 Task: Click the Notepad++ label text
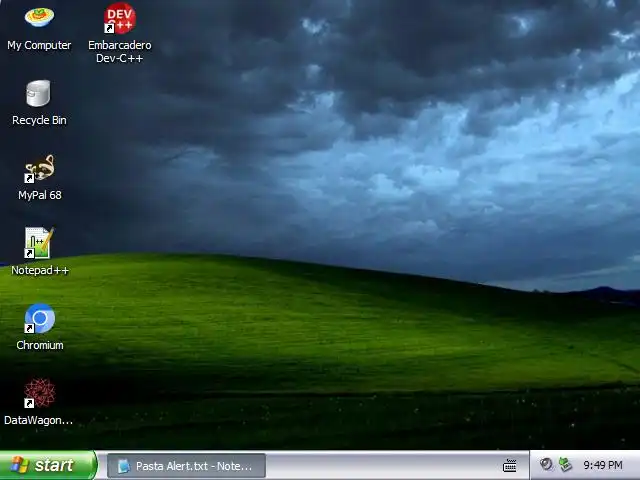point(40,270)
